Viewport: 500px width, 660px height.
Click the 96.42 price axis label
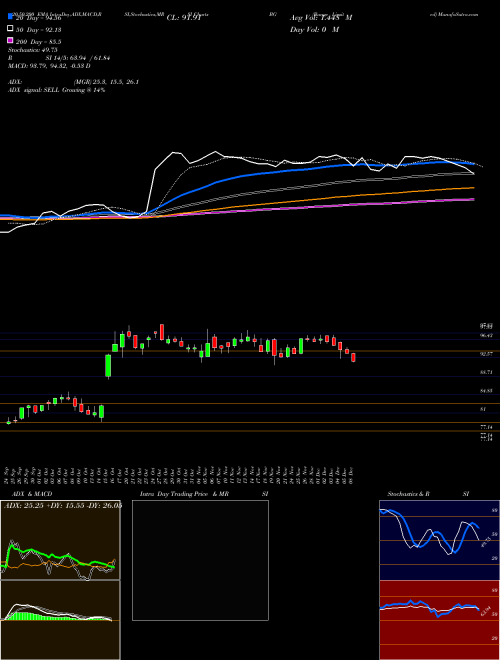[486, 335]
